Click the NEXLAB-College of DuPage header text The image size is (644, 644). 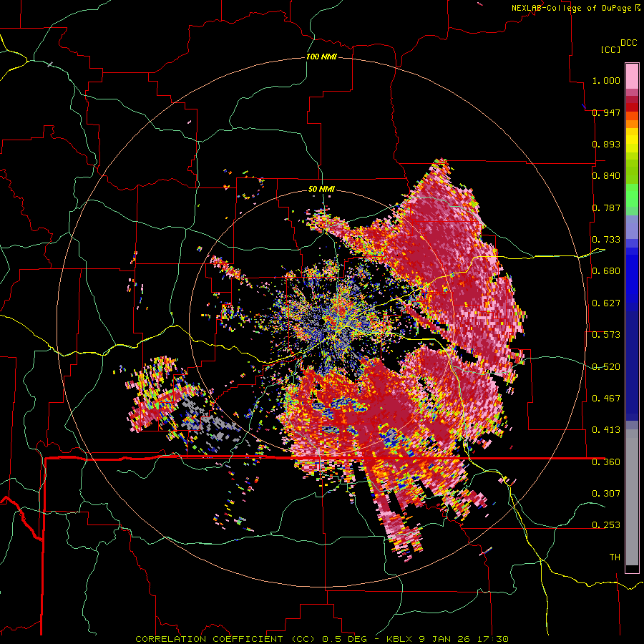tap(571, 8)
